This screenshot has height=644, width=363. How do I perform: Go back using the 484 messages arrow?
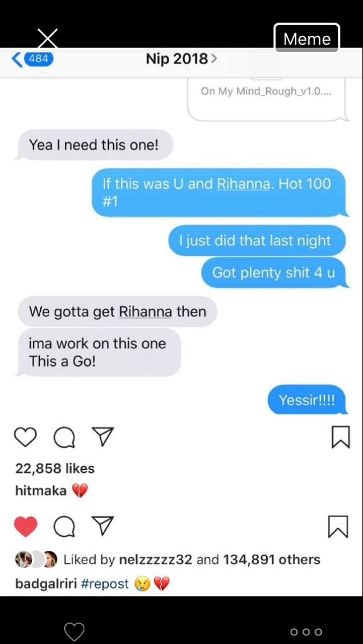[x=33, y=59]
